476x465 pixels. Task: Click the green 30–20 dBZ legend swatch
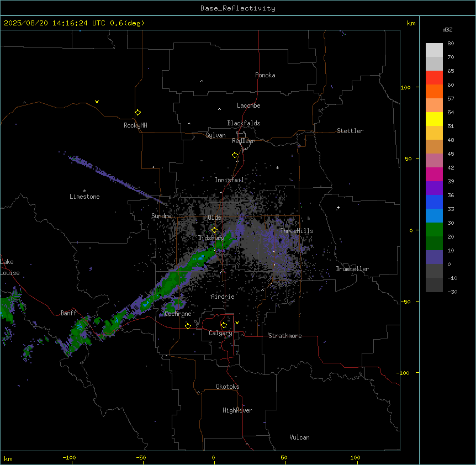pos(434,230)
